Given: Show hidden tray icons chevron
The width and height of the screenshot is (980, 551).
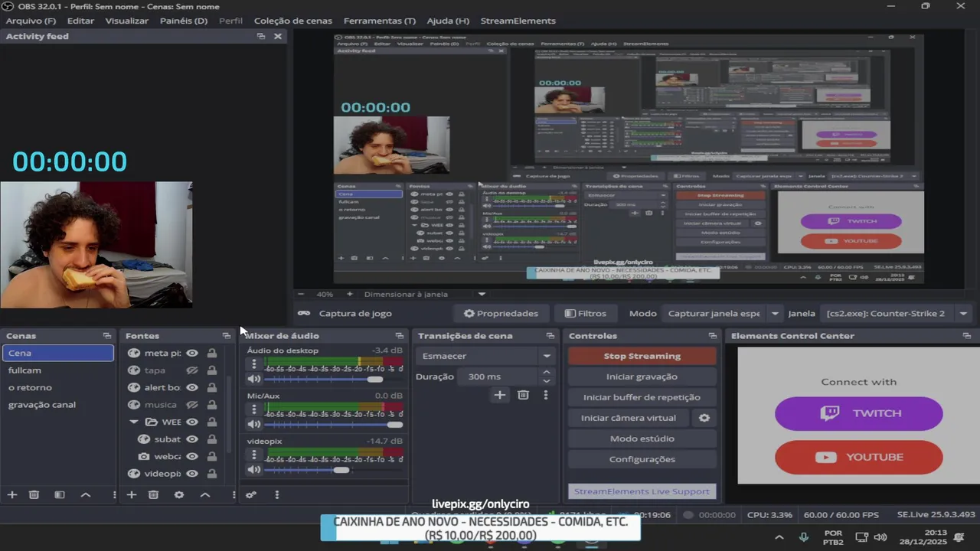Looking at the screenshot, I should click(779, 537).
